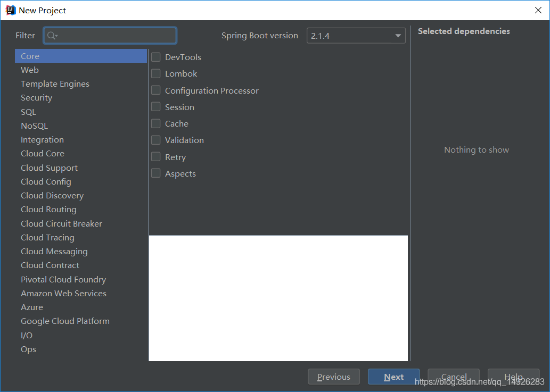Select the Core category
This screenshot has height=392, width=550.
click(x=81, y=56)
